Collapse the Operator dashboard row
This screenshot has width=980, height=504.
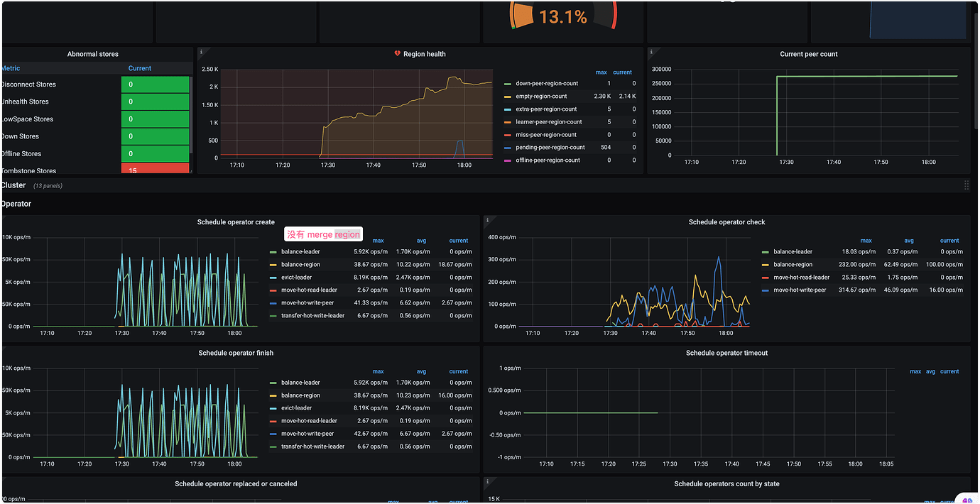tap(16, 204)
